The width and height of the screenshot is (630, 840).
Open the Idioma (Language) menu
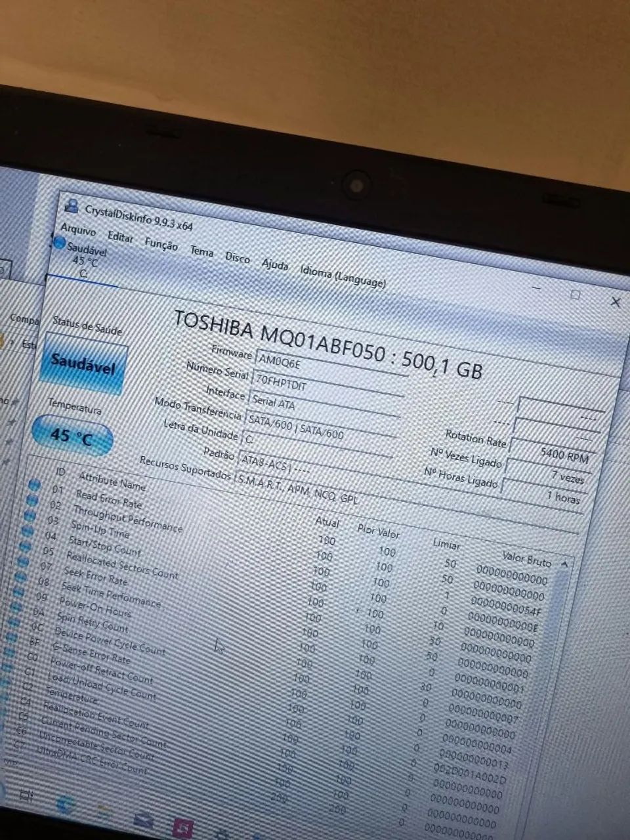343,276
